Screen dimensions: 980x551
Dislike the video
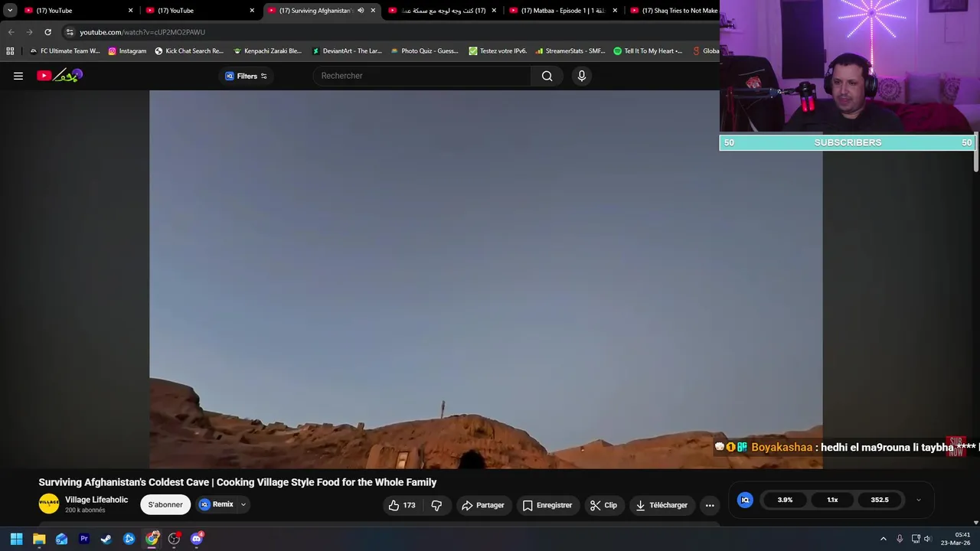pos(436,505)
